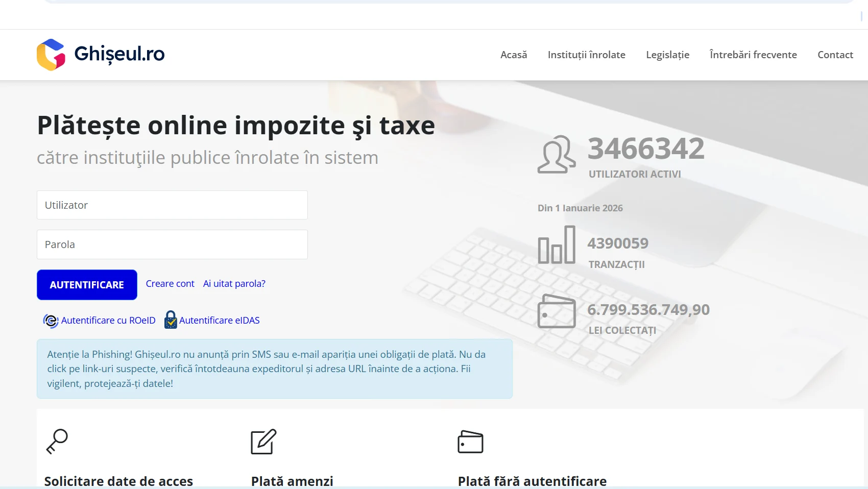The width and height of the screenshot is (868, 489).
Task: Click the eIDAS padlock icon
Action: click(x=171, y=320)
